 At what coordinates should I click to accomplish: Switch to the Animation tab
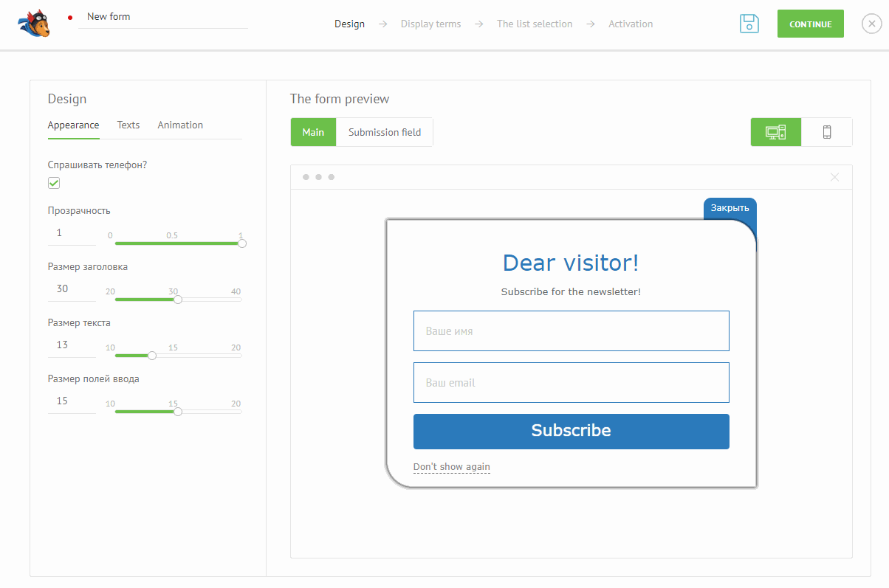click(x=180, y=125)
